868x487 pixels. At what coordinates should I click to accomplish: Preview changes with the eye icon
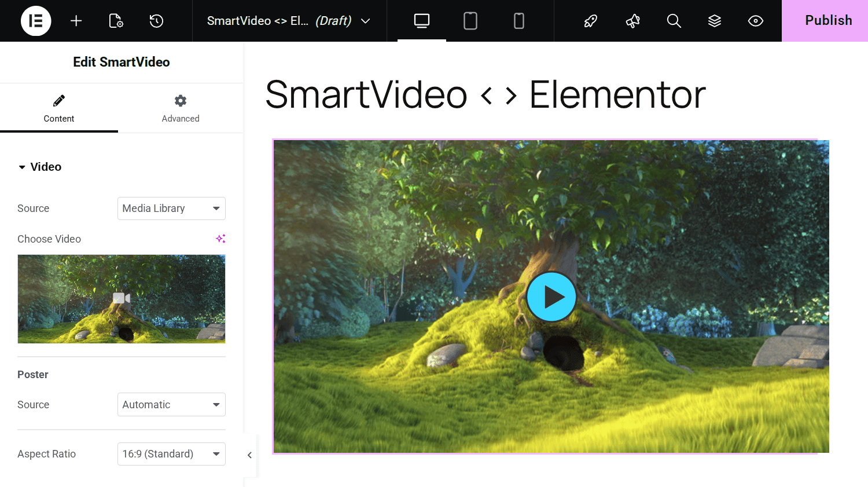point(755,21)
